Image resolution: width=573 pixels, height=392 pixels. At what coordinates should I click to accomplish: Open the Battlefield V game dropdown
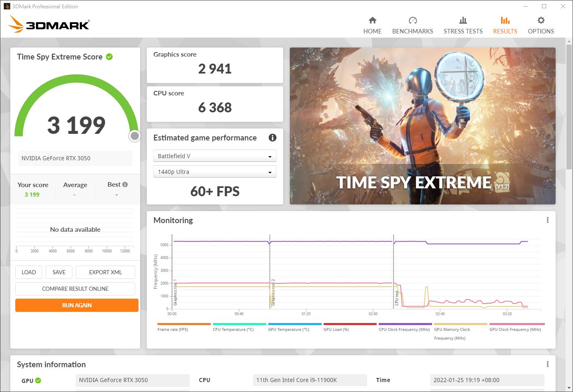click(215, 156)
